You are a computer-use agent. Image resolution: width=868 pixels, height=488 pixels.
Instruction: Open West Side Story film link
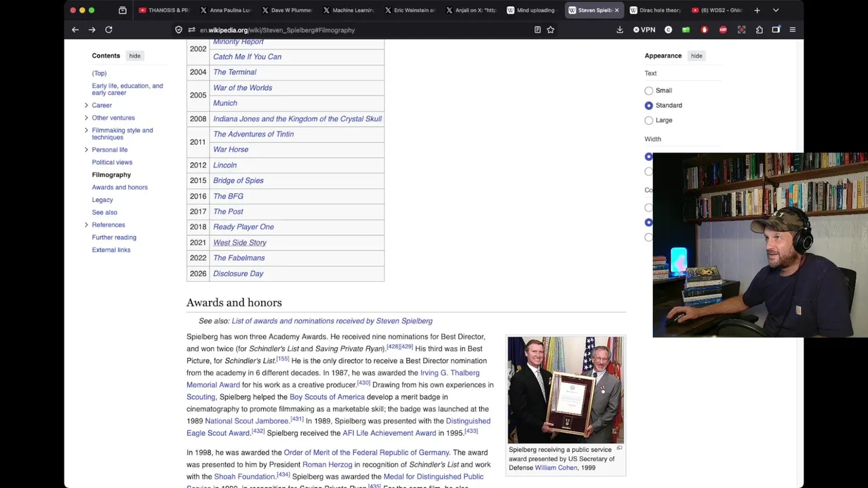coord(239,243)
